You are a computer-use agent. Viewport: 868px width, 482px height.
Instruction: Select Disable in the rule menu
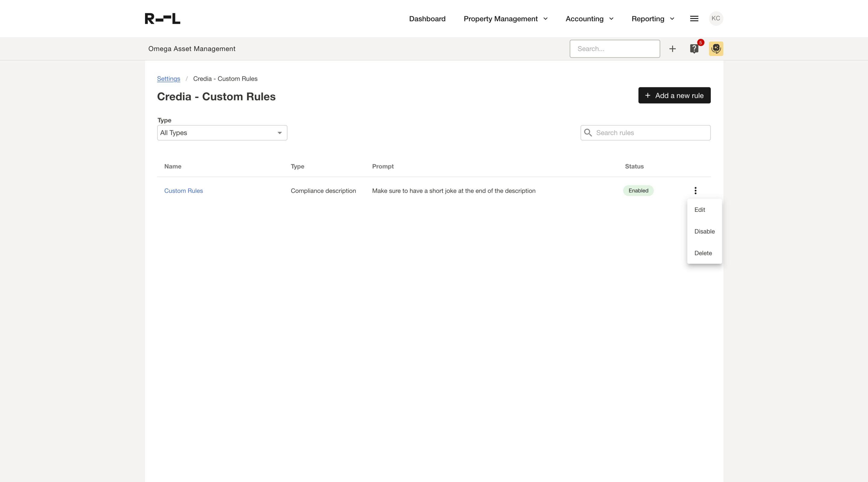pyautogui.click(x=704, y=231)
